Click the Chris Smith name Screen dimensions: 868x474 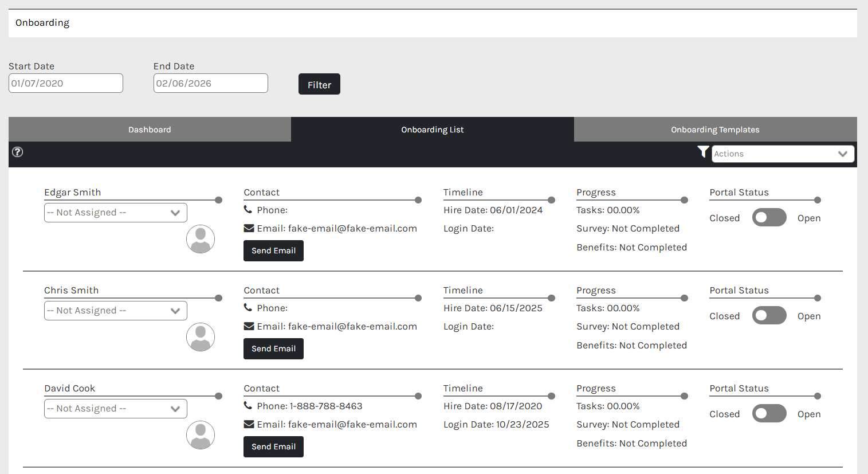click(x=72, y=290)
